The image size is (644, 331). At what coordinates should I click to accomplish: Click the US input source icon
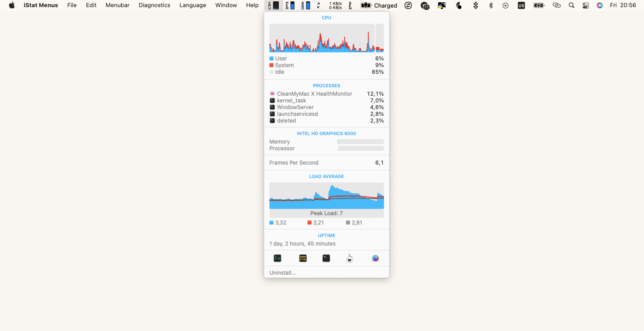pyautogui.click(x=521, y=5)
